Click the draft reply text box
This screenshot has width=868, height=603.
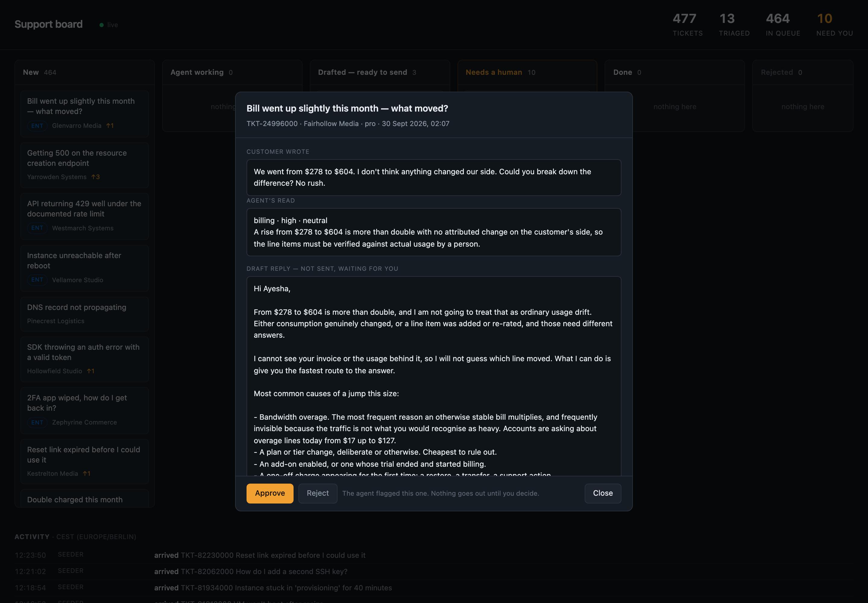pos(434,376)
